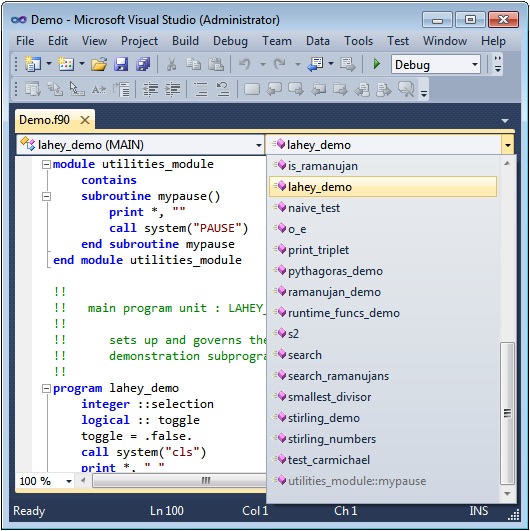The height and width of the screenshot is (531, 530).
Task: Open the document tab list dropdown arrow
Action: (505, 121)
